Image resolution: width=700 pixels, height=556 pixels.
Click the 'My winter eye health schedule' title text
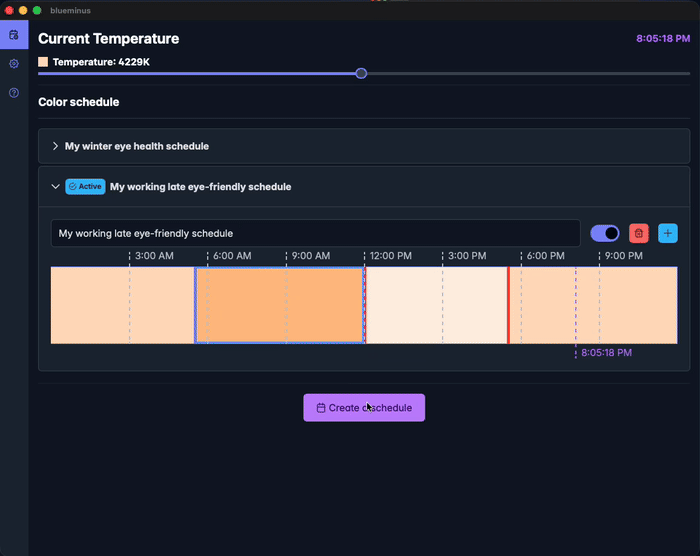click(137, 146)
